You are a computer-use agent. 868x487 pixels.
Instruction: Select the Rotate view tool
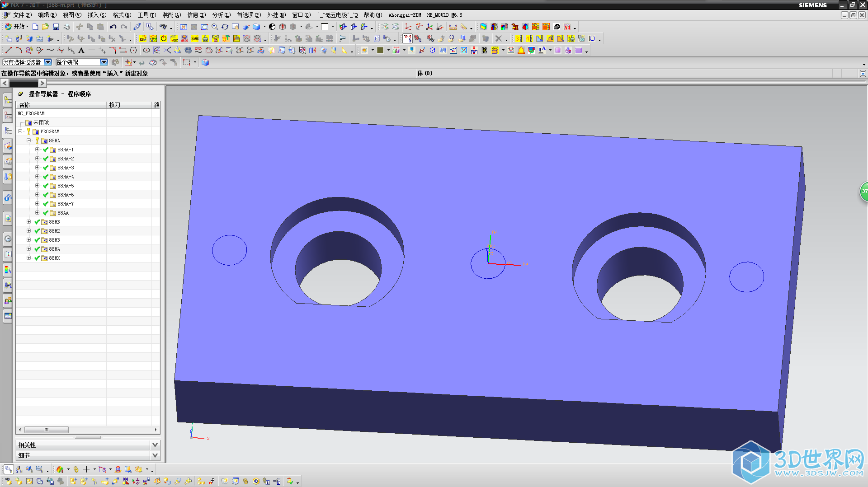pyautogui.click(x=225, y=27)
